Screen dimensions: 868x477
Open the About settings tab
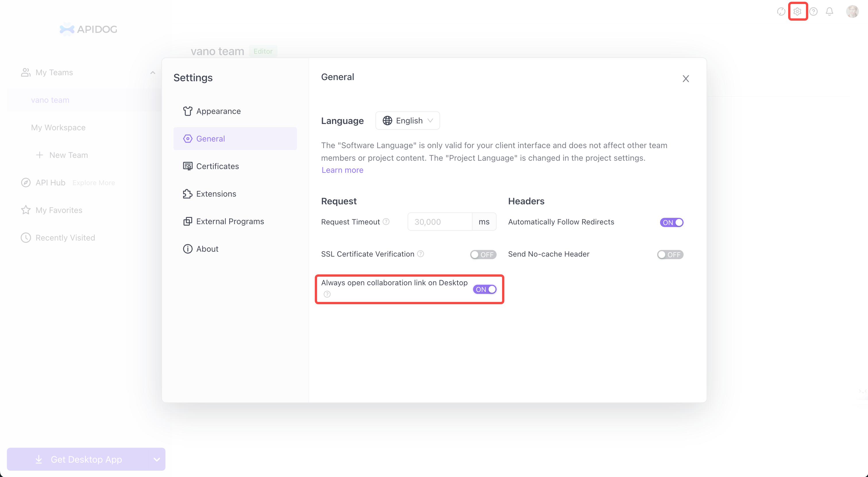pyautogui.click(x=235, y=249)
